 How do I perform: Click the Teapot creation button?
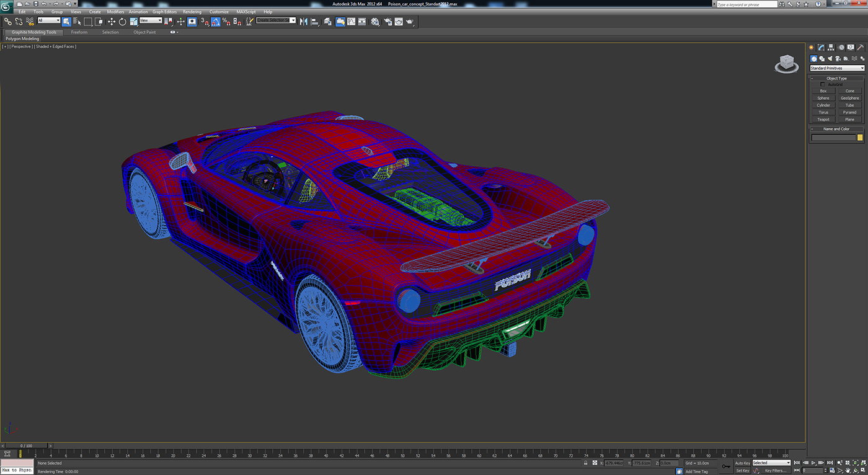coord(823,119)
